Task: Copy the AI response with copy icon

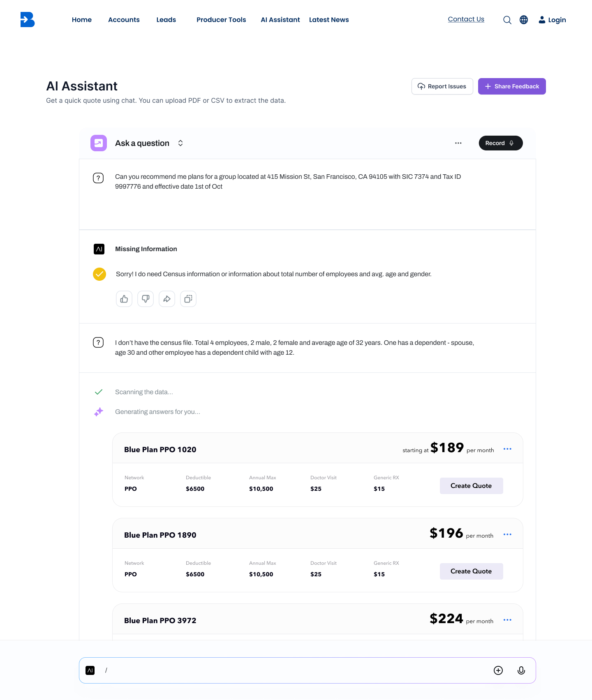Action: coord(188,299)
